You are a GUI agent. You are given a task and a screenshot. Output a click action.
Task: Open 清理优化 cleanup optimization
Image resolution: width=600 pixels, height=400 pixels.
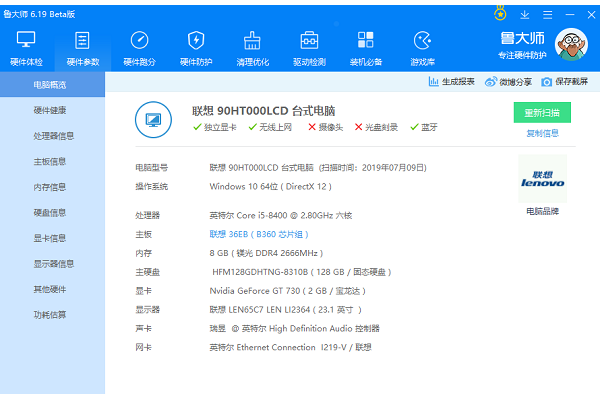253,49
